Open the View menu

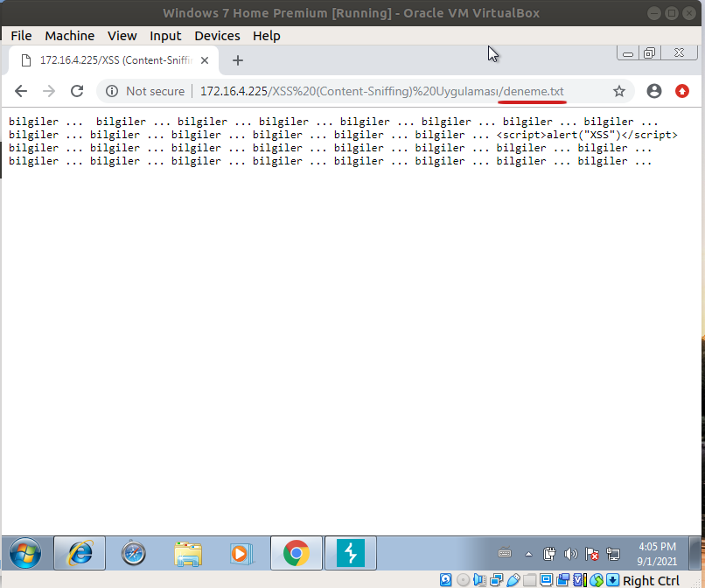(x=122, y=36)
